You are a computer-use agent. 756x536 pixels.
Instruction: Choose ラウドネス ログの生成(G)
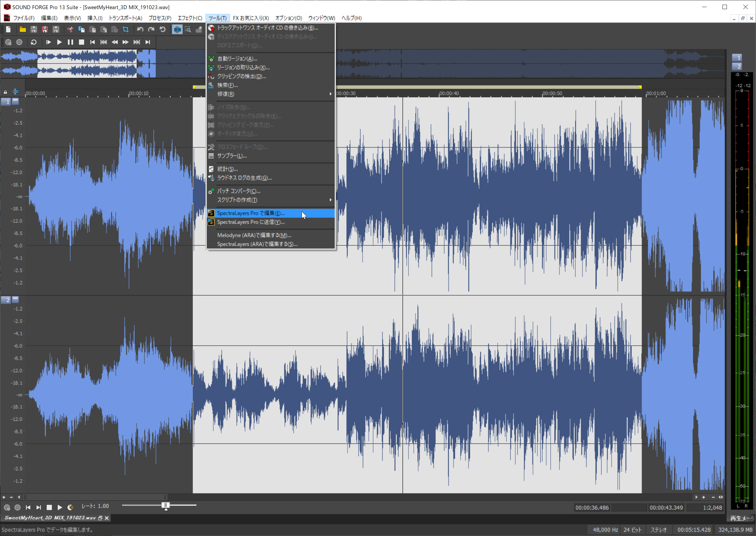[271, 178]
